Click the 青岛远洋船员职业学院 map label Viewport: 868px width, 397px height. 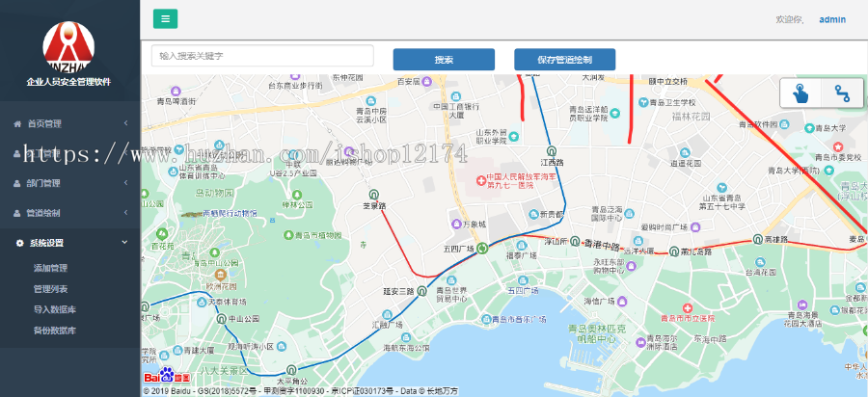click(589, 114)
